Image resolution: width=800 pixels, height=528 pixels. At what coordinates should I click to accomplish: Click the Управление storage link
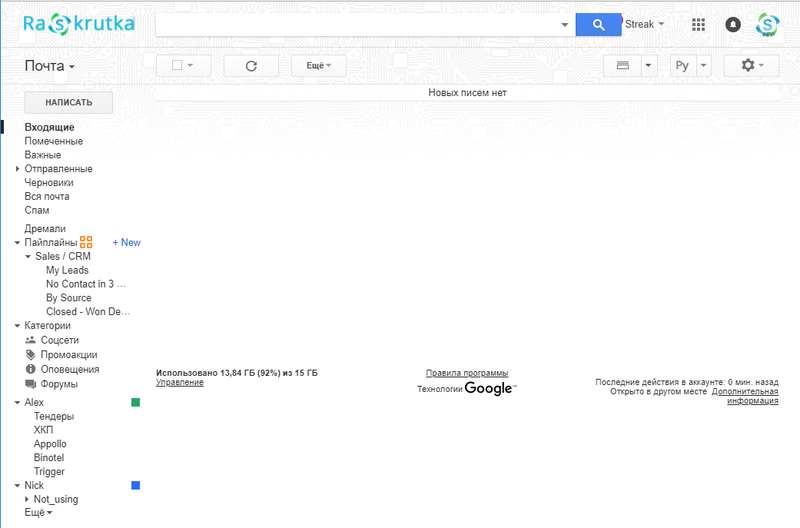click(x=180, y=383)
